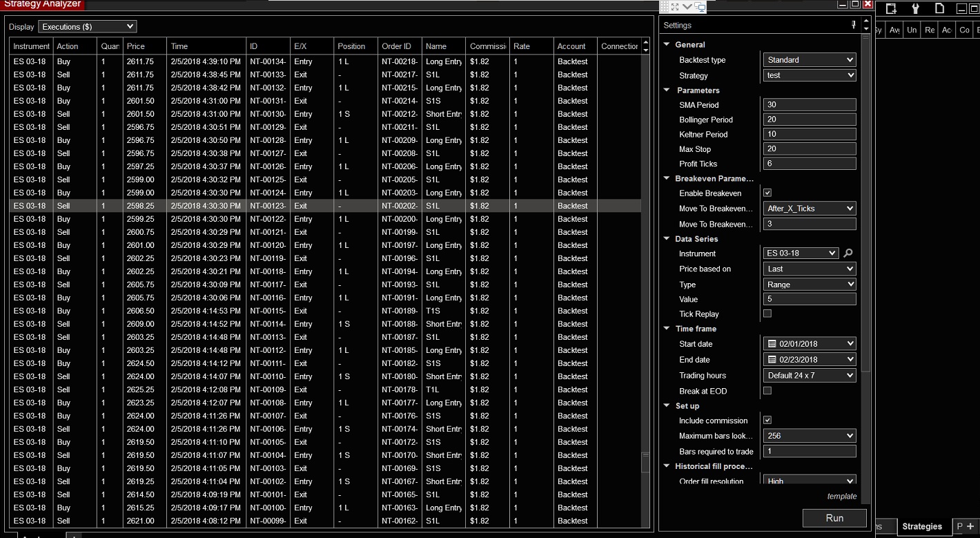Sort by the Instrument column header
980x538 pixels.
pos(32,46)
